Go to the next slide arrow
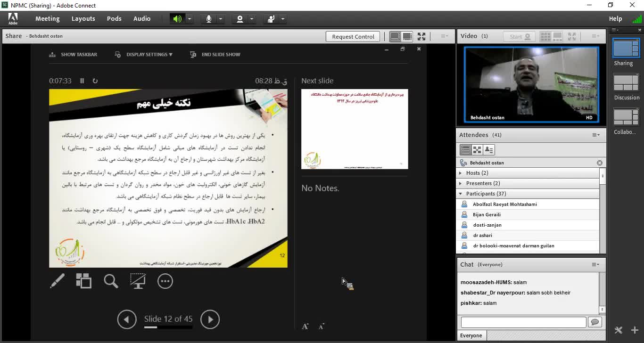 (x=210, y=319)
